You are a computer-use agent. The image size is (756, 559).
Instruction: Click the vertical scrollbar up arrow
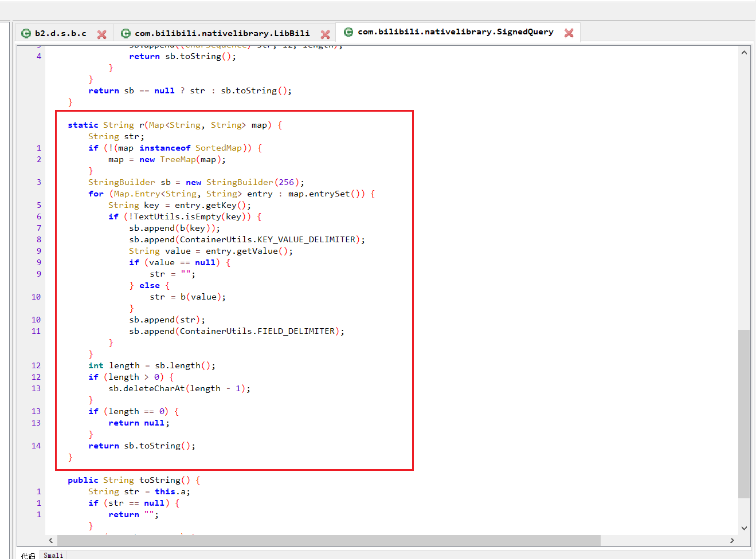pyautogui.click(x=744, y=53)
